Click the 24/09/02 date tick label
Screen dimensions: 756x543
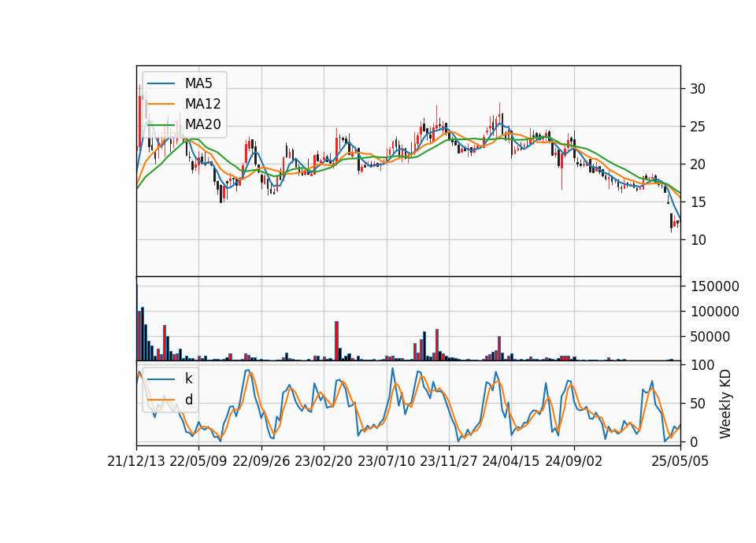[x=574, y=462]
